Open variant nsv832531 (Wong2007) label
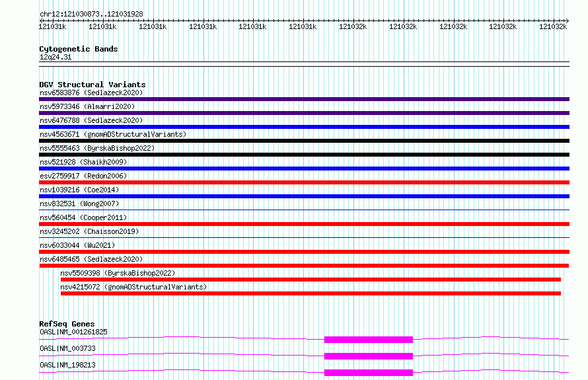Screen dimensions: 588x380 [79, 204]
